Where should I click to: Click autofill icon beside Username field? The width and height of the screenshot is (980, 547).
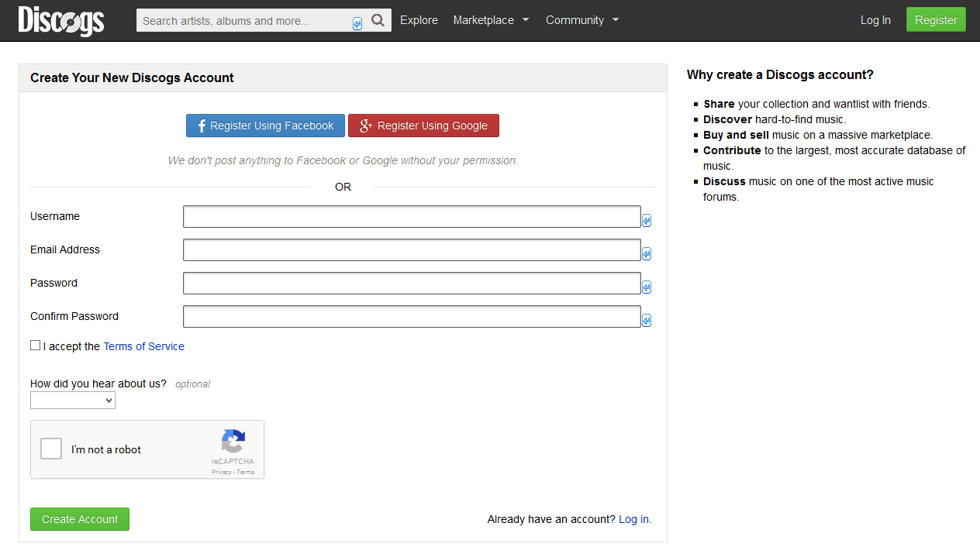click(x=647, y=221)
